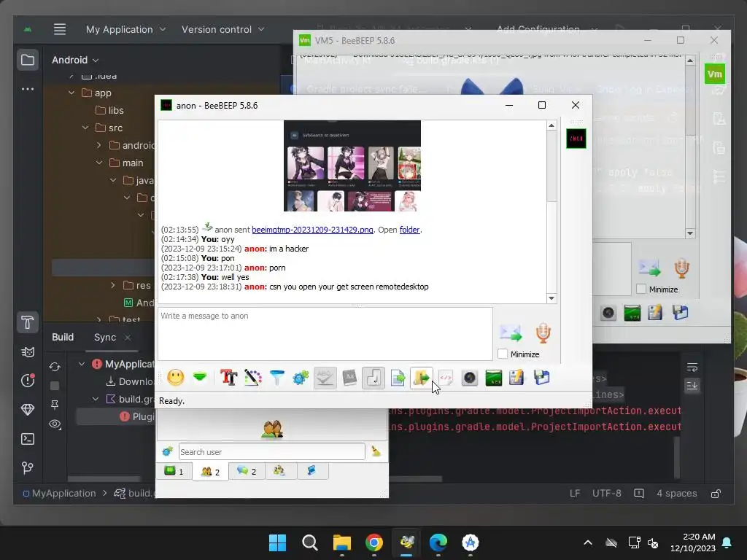
Task: Click anon's black avatar beside the chat
Action: [576, 139]
